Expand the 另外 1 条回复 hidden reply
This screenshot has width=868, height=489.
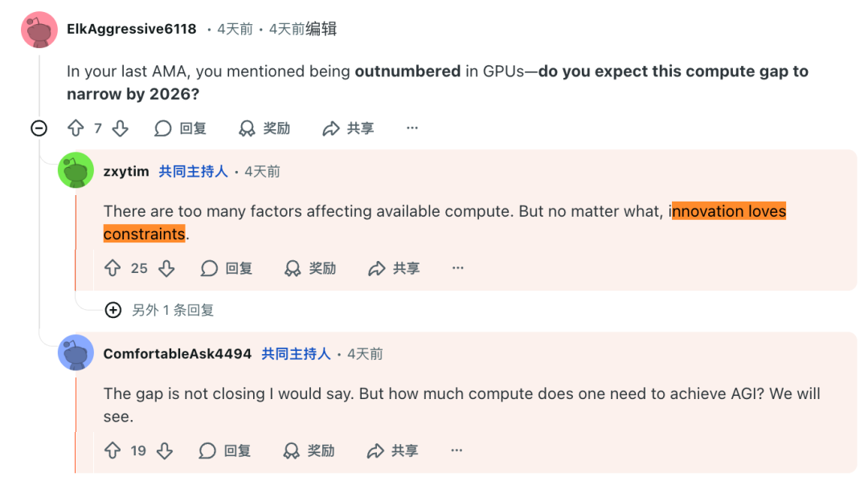click(113, 310)
